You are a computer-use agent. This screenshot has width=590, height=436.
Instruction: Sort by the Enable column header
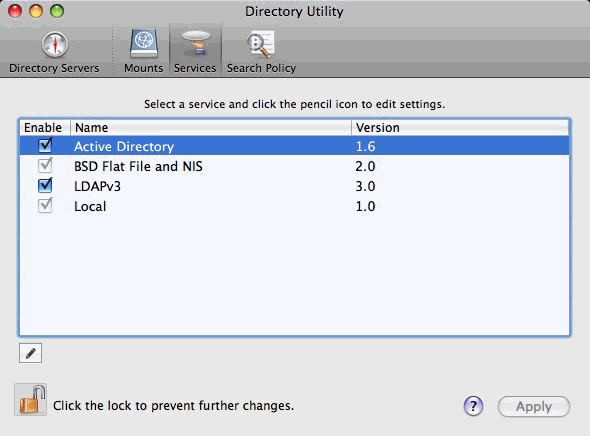[x=45, y=128]
